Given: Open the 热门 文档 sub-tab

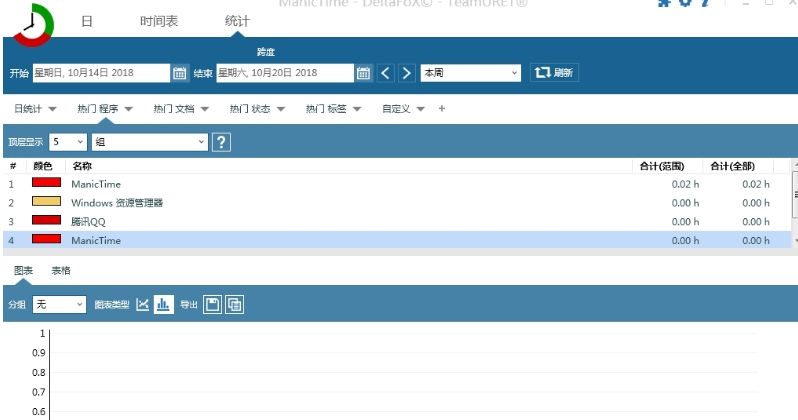Looking at the screenshot, I should 174,108.
